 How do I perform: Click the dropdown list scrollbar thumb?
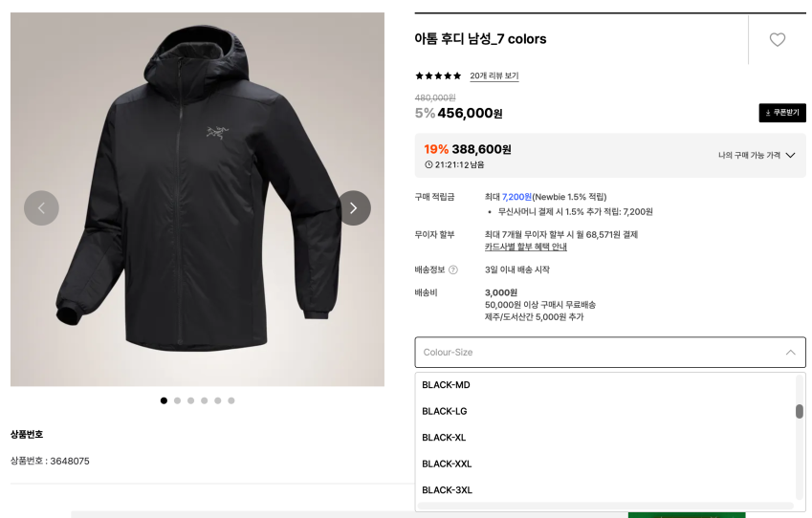799,411
